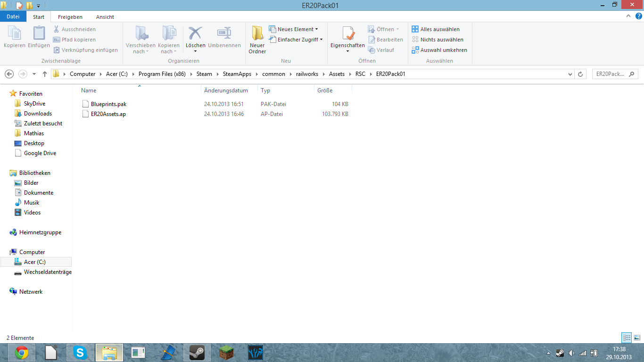Image resolution: width=644 pixels, height=362 pixels.
Task: Switch to large thumbnails view layout
Action: (x=637, y=337)
